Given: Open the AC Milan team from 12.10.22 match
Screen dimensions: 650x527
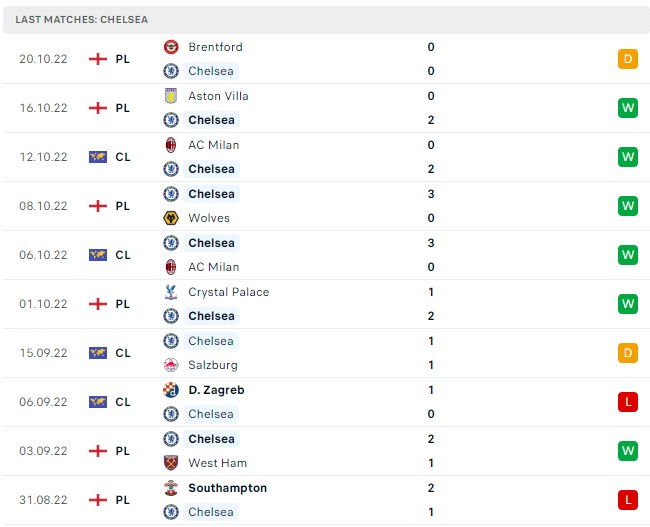Looking at the screenshot, I should [213, 145].
